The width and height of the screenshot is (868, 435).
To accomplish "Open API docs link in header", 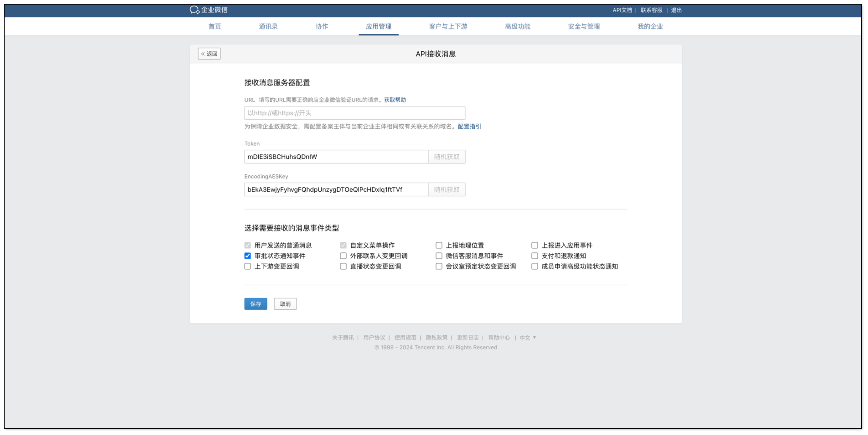I will (622, 10).
